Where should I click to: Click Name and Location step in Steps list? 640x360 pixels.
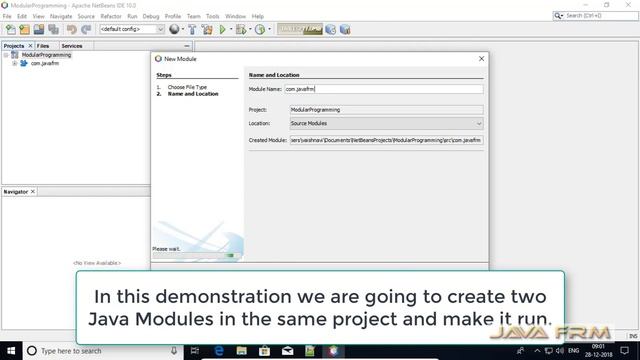click(193, 94)
